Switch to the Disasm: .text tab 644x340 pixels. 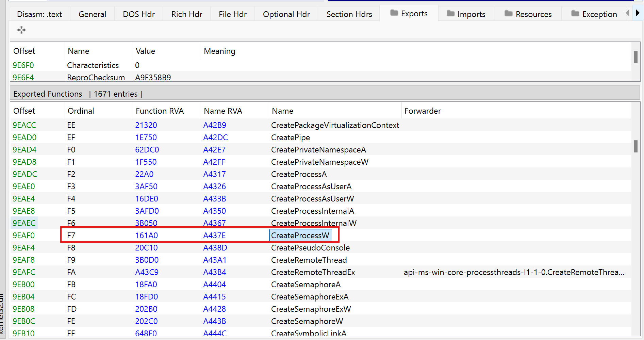click(x=39, y=14)
